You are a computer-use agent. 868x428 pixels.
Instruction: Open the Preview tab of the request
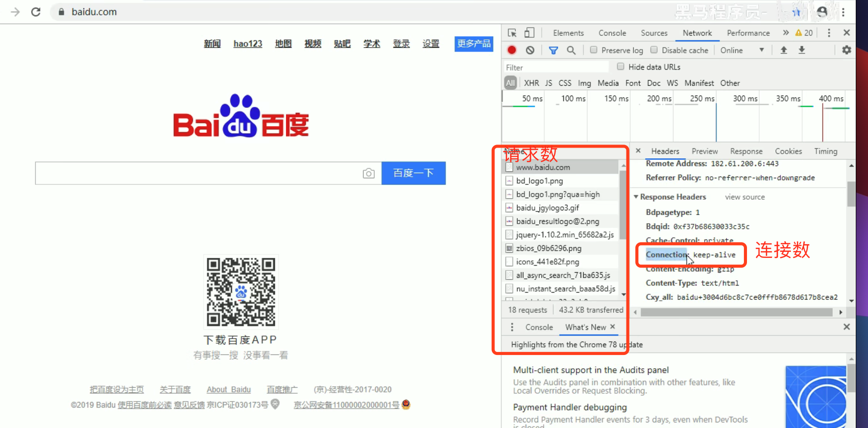pyautogui.click(x=705, y=151)
